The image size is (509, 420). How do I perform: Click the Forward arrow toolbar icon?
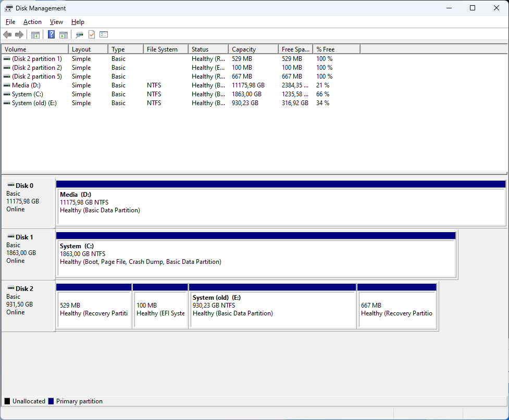pyautogui.click(x=19, y=34)
